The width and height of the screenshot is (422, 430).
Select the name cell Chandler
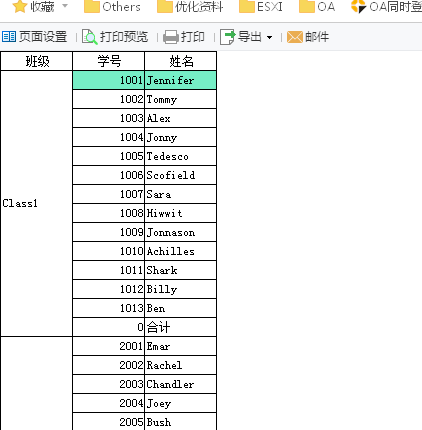(181, 384)
